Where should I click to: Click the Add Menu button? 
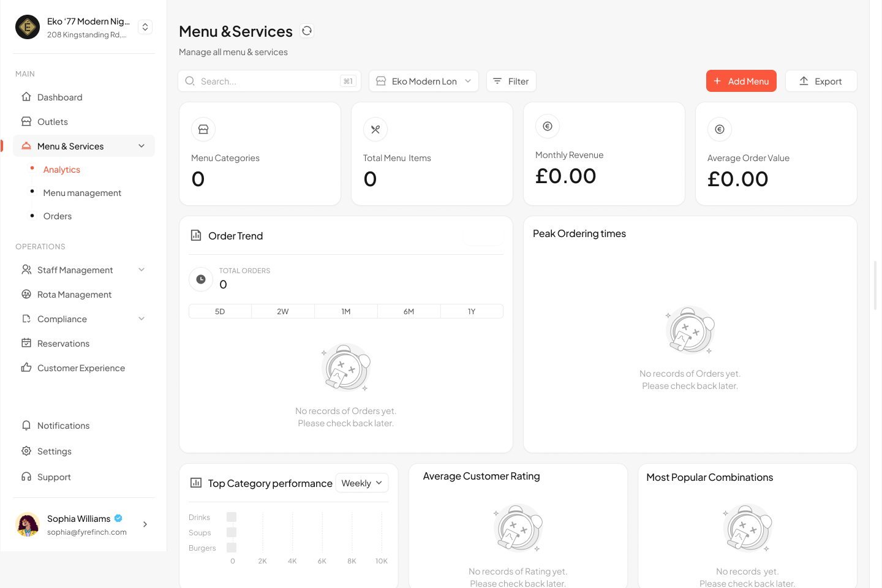click(x=741, y=81)
